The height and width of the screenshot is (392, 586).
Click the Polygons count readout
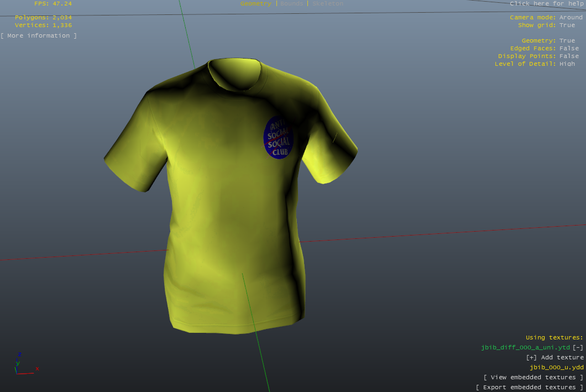[43, 17]
